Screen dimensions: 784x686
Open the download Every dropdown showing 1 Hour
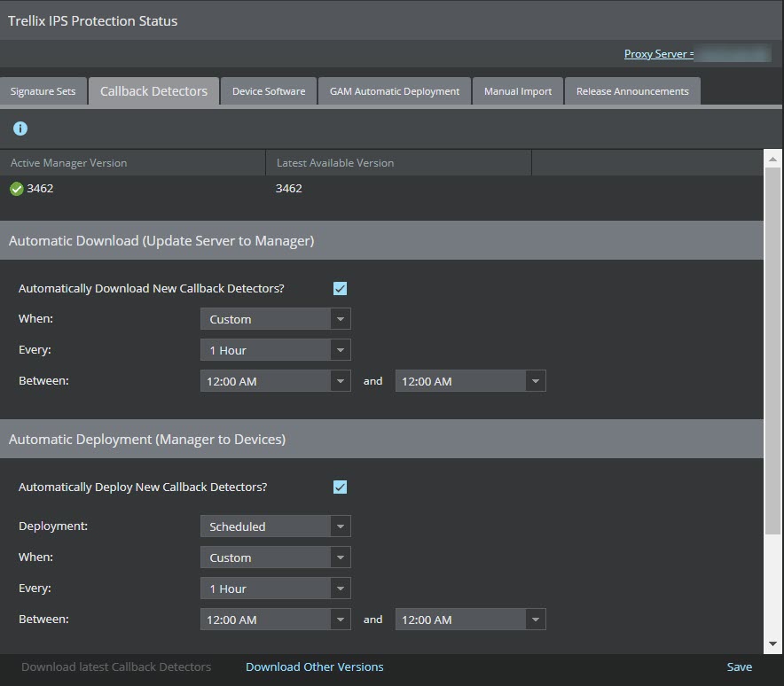point(276,350)
